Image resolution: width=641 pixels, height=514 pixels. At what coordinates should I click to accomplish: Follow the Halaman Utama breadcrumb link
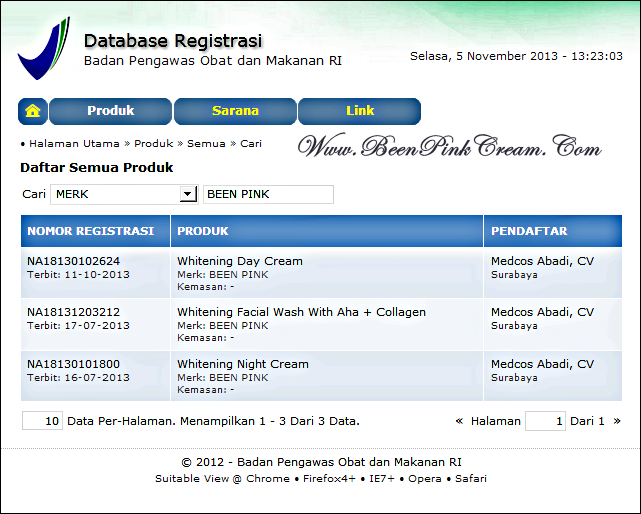74,144
